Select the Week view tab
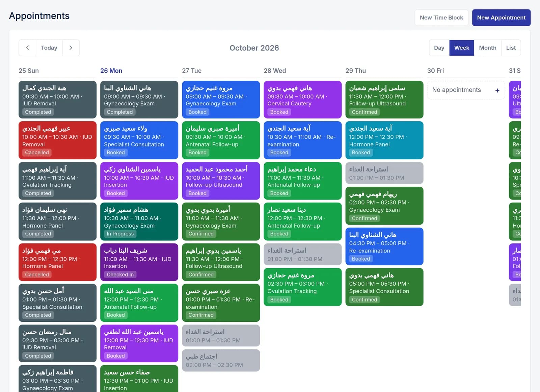 click(462, 48)
